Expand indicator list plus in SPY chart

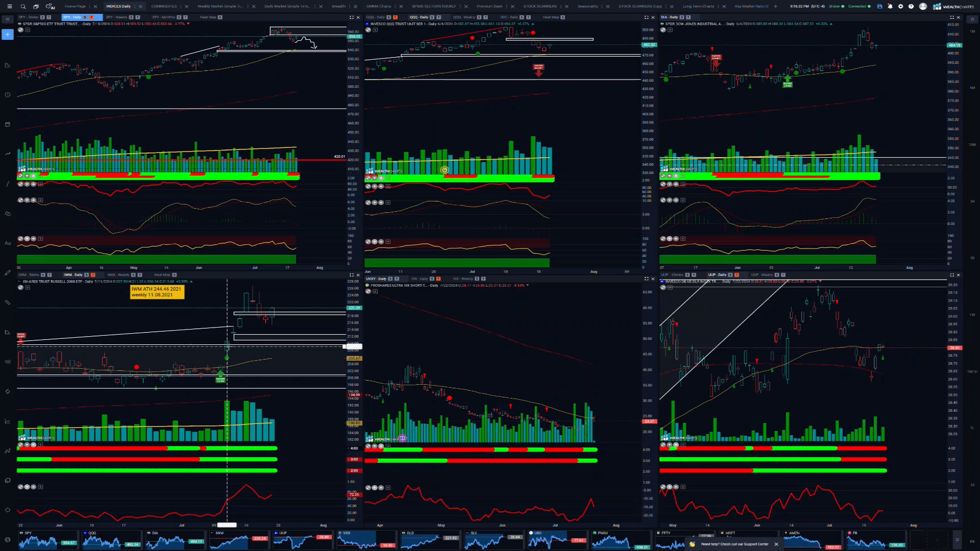[28, 30]
